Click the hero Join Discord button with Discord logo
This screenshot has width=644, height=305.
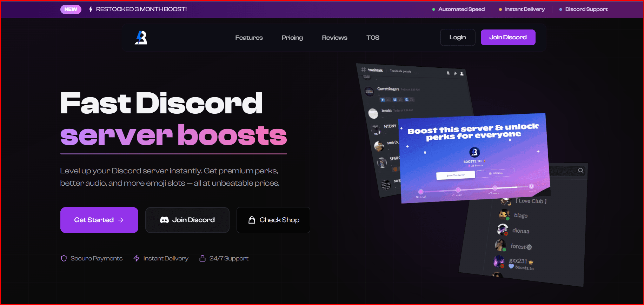click(187, 220)
